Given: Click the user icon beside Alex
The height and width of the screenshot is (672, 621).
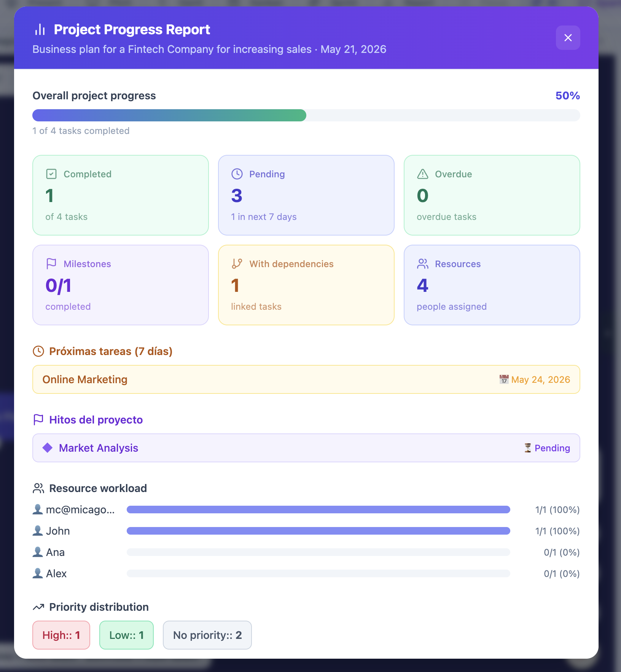Looking at the screenshot, I should pyautogui.click(x=38, y=573).
